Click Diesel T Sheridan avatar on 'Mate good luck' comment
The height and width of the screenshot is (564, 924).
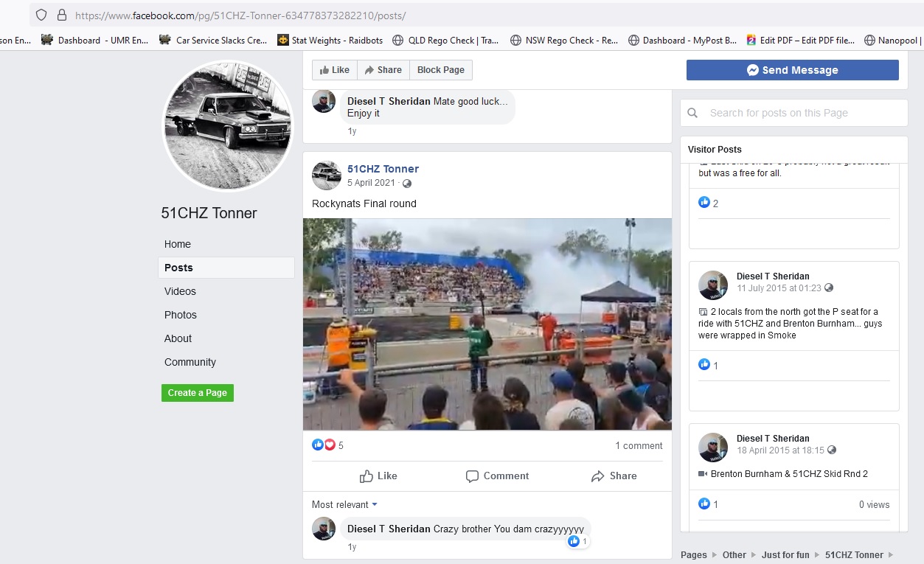(324, 101)
